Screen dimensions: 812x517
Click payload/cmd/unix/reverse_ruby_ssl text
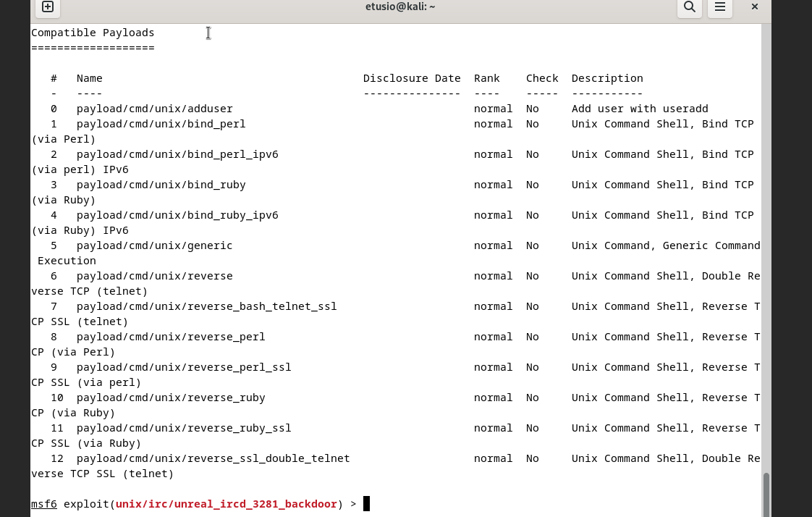[x=184, y=429]
